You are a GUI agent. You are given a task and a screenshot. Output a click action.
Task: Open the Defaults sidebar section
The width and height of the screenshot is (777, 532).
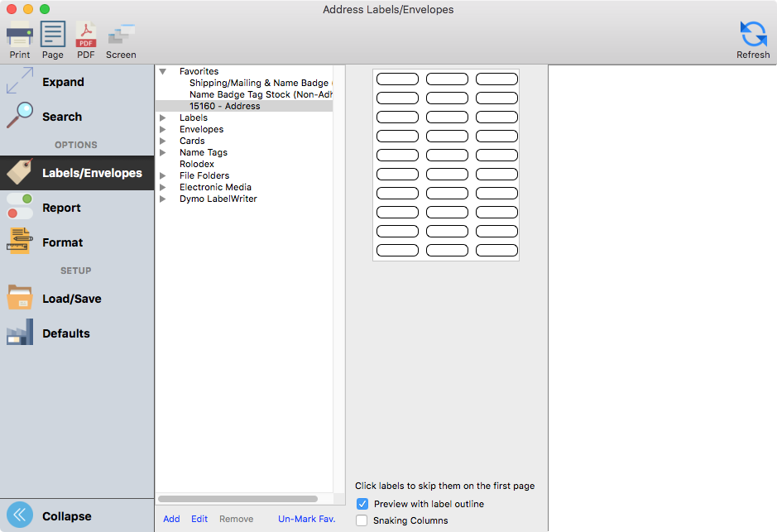[20, 333]
